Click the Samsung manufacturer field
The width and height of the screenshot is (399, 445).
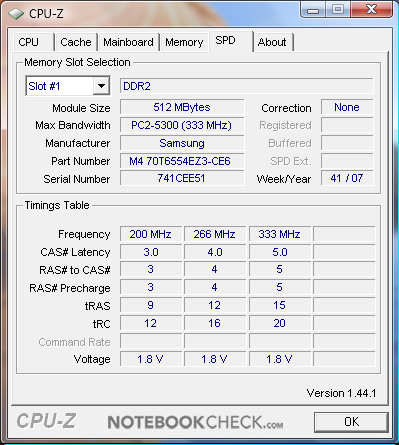tap(182, 143)
